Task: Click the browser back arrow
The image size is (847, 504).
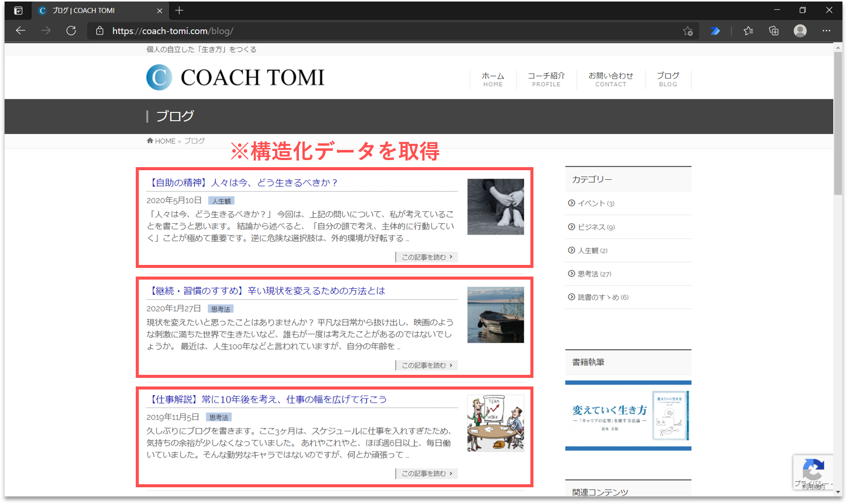Action: (x=21, y=31)
